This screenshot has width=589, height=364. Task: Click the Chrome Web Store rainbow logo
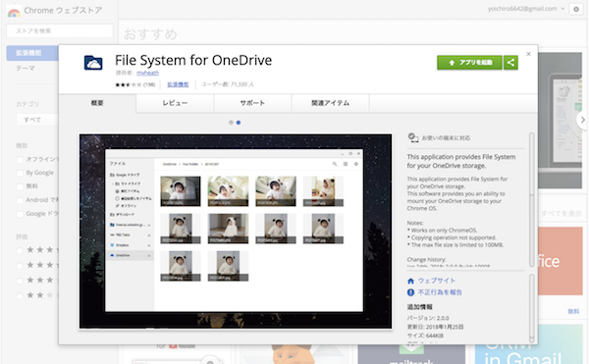pos(14,12)
